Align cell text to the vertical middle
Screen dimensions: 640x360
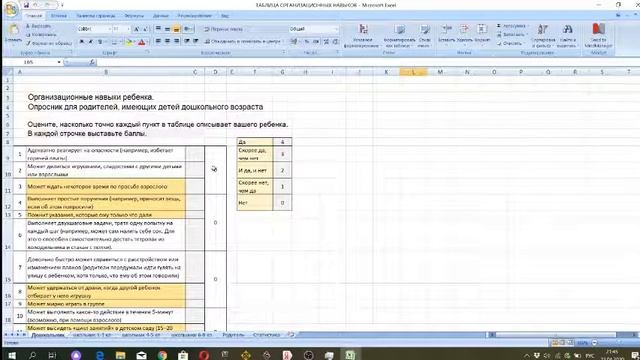[x=167, y=29]
